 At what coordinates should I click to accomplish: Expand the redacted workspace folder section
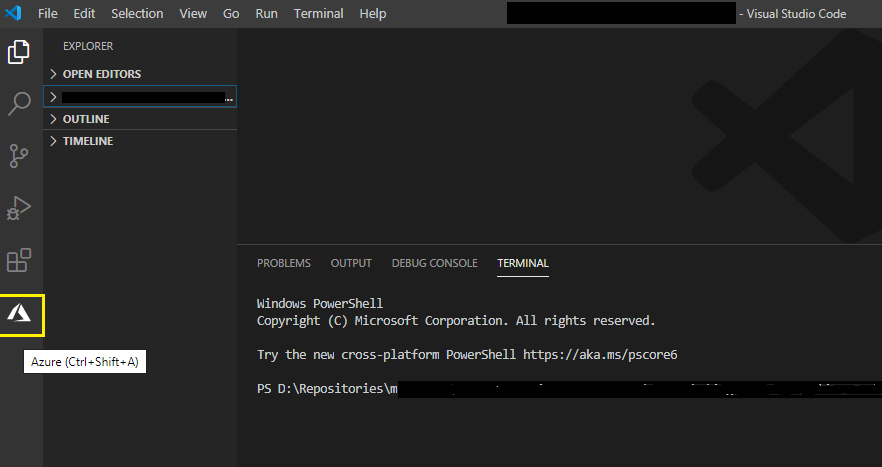(140, 97)
